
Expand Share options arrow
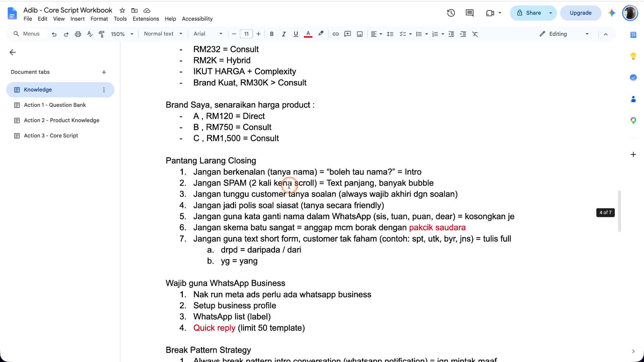click(551, 13)
